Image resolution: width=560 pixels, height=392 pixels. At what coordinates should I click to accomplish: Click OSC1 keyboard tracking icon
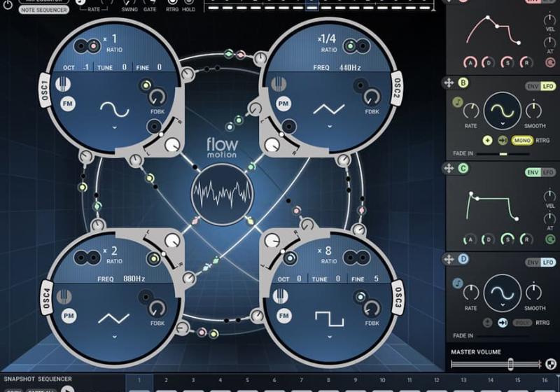(x=63, y=84)
